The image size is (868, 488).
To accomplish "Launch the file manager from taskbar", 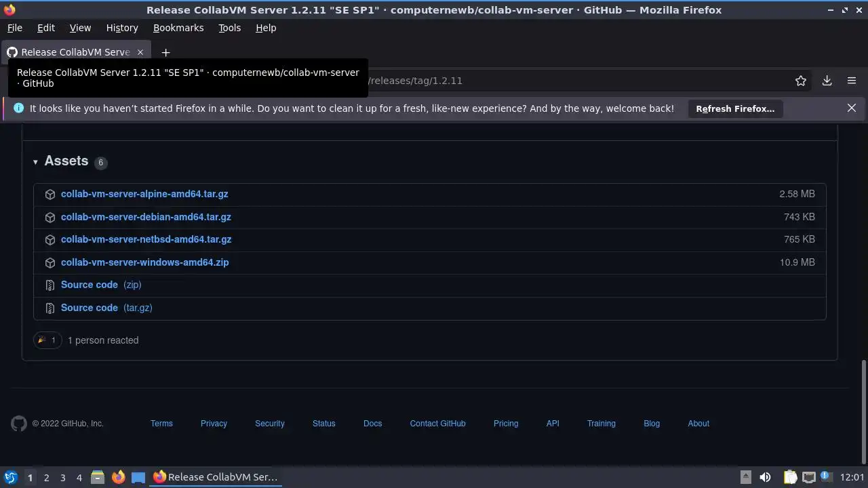I will click(x=98, y=477).
